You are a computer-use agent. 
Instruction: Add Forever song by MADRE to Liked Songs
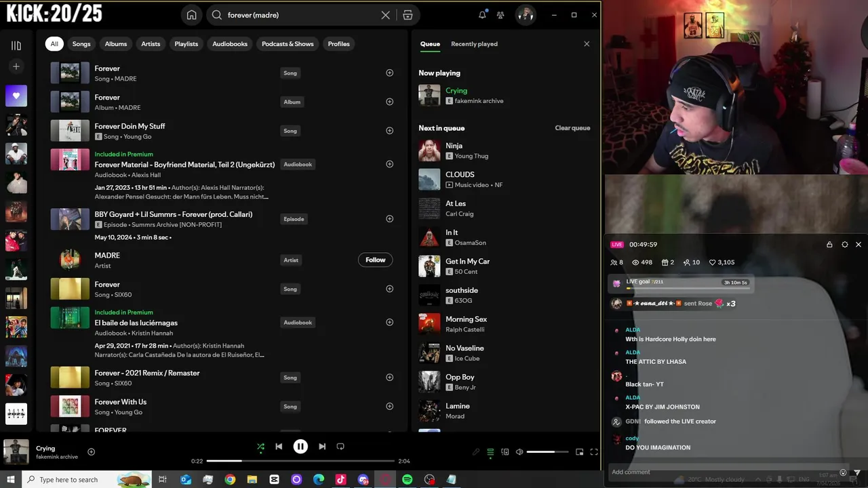[x=389, y=73]
